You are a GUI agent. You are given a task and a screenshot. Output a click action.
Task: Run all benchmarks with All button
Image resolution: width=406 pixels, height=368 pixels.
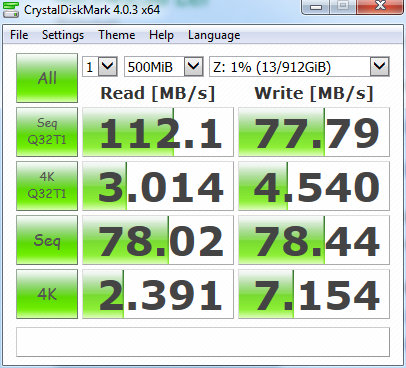click(47, 78)
